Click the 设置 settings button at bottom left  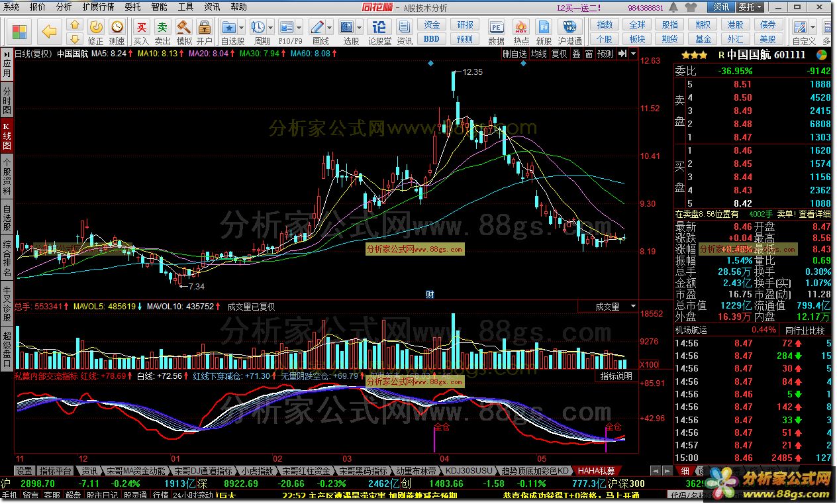coord(25,471)
